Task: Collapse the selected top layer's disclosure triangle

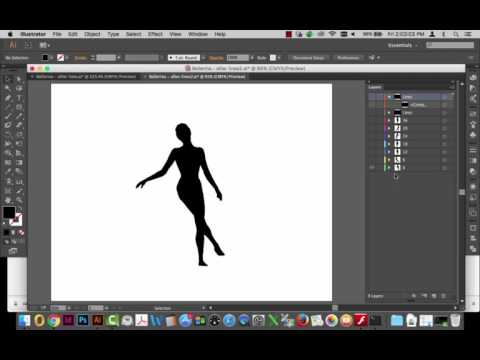Action: [x=389, y=97]
